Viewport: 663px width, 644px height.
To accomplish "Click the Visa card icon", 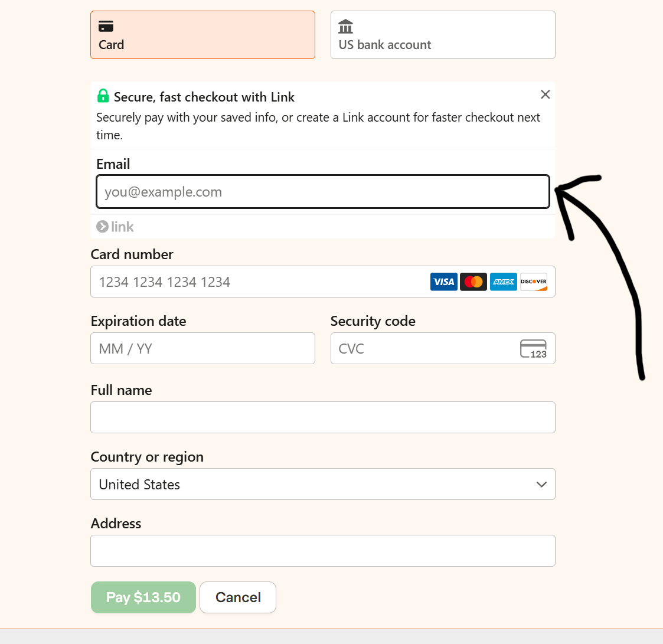I will tap(443, 282).
